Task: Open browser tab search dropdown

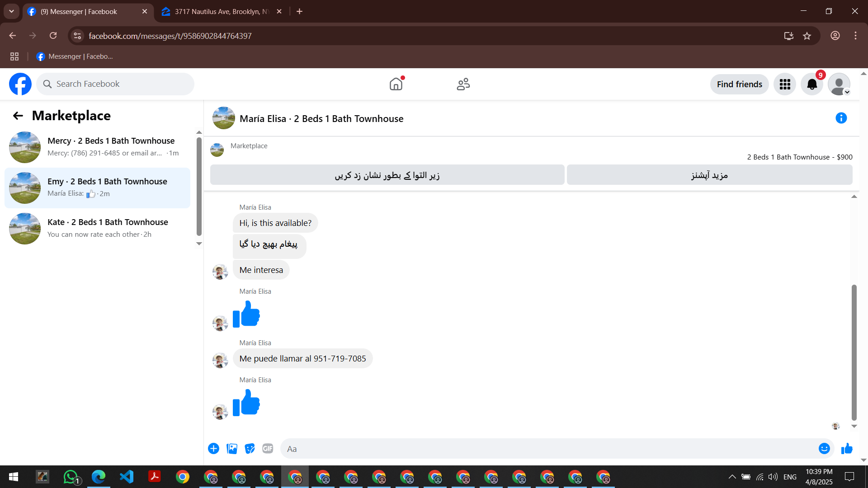Action: [x=11, y=11]
